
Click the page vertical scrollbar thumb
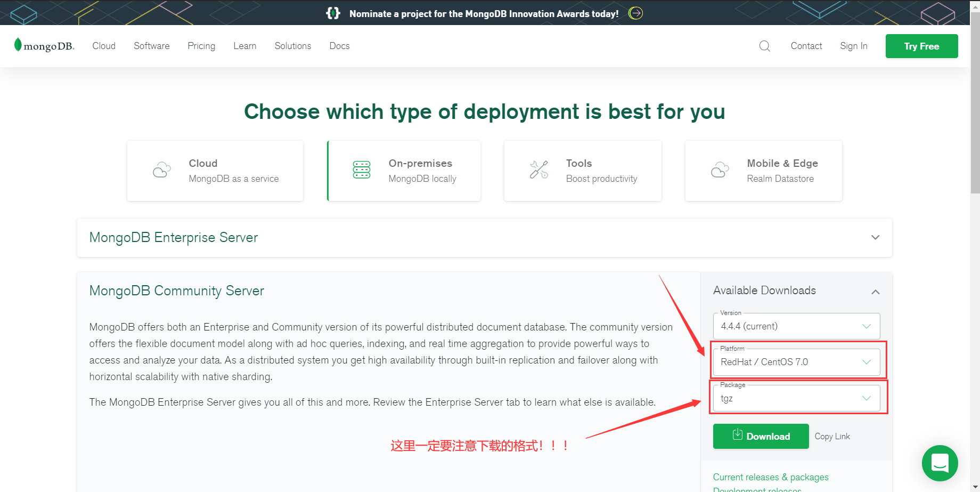tap(975, 102)
